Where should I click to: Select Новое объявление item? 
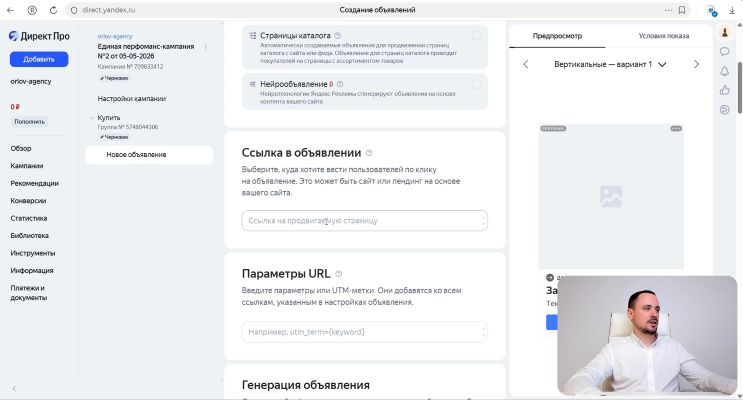point(149,155)
